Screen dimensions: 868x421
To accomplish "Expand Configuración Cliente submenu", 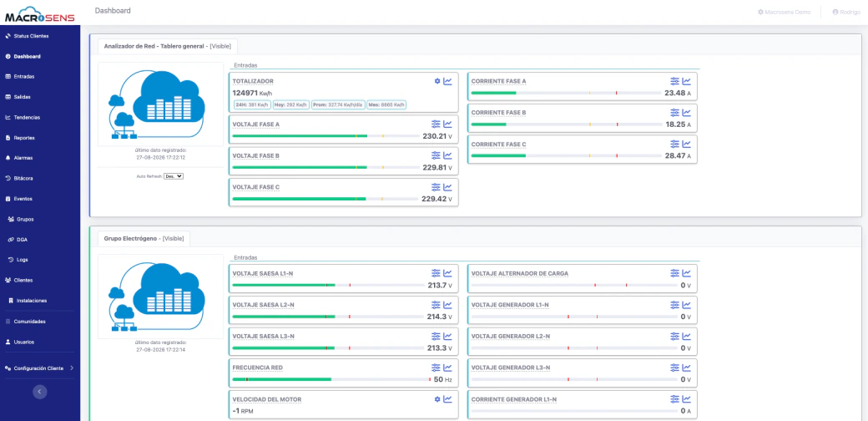I will [x=40, y=368].
